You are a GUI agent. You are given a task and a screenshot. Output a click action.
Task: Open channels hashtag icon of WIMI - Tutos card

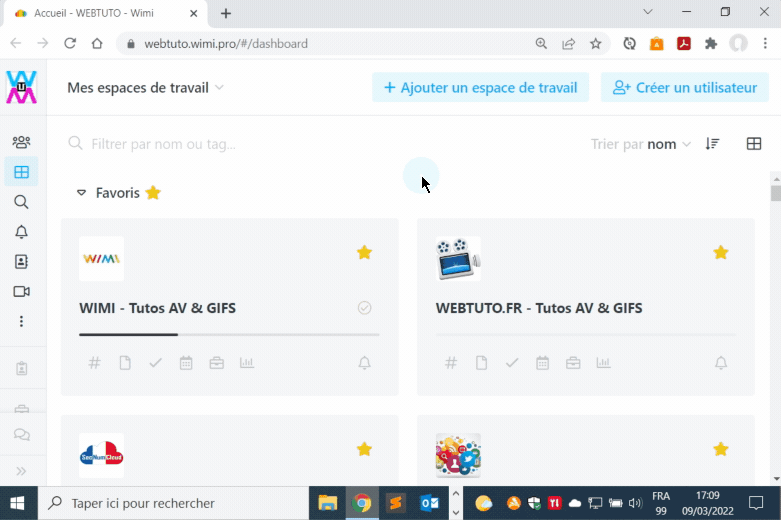pos(94,363)
